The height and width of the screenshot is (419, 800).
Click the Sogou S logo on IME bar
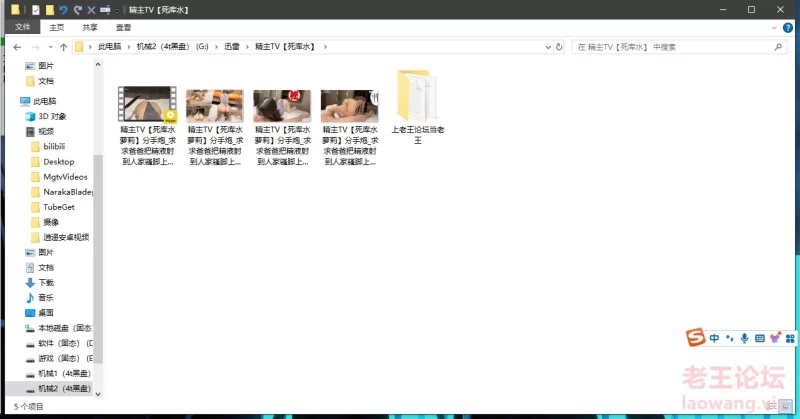pos(695,337)
